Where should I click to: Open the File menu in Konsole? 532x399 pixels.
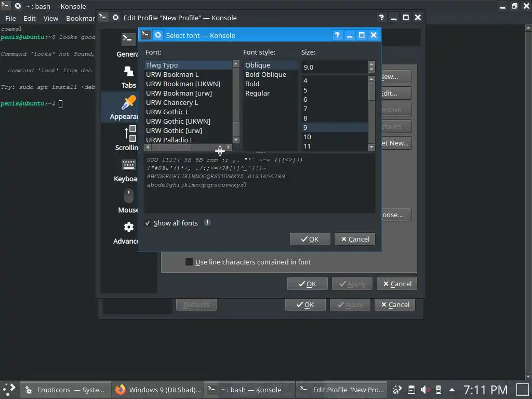click(10, 18)
